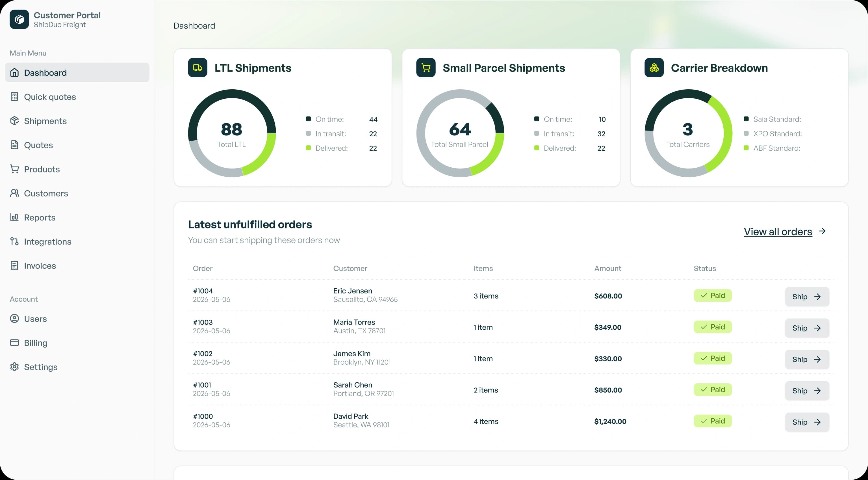The image size is (868, 480).
Task: Click the Items column header
Action: tap(483, 268)
